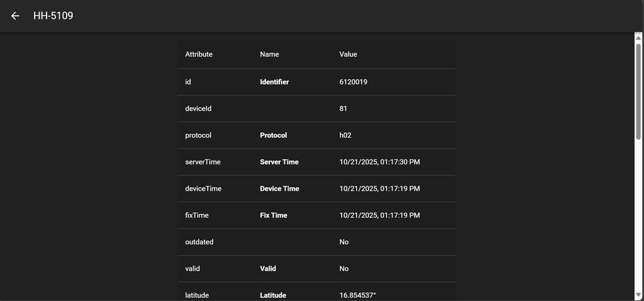Screen dimensions: 644x301
Task: Click the outdated attribute label
Action: coord(199,242)
